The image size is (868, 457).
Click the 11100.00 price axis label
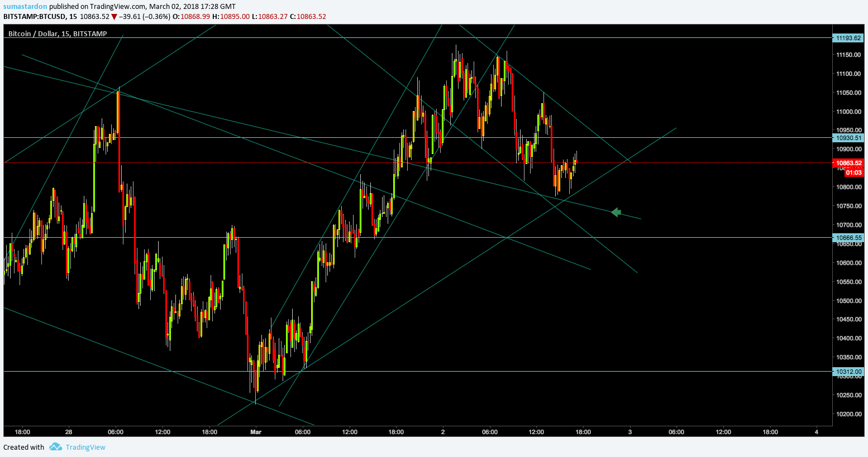click(848, 74)
